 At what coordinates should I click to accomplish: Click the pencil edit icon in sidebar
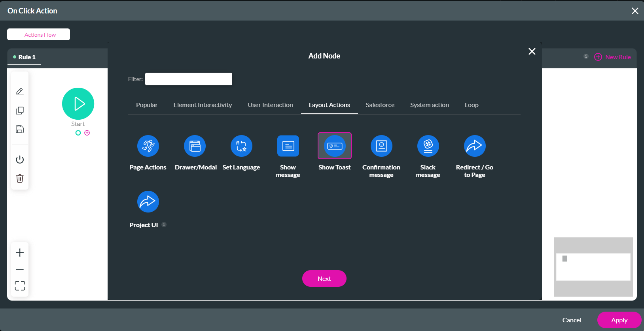[x=20, y=92]
